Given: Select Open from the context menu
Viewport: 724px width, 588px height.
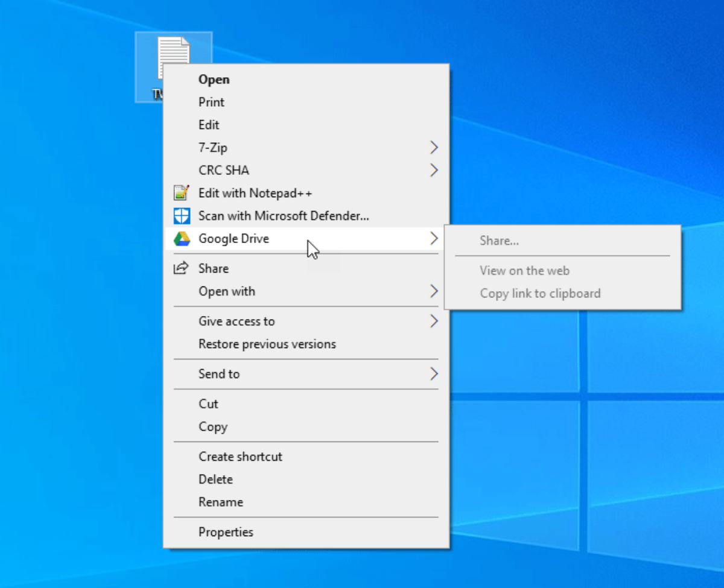Looking at the screenshot, I should (214, 79).
